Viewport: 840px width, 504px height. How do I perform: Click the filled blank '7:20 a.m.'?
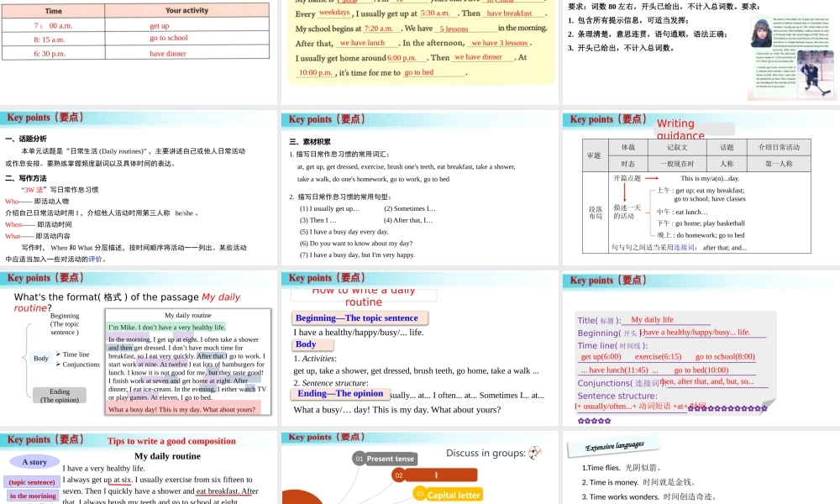tap(380, 28)
